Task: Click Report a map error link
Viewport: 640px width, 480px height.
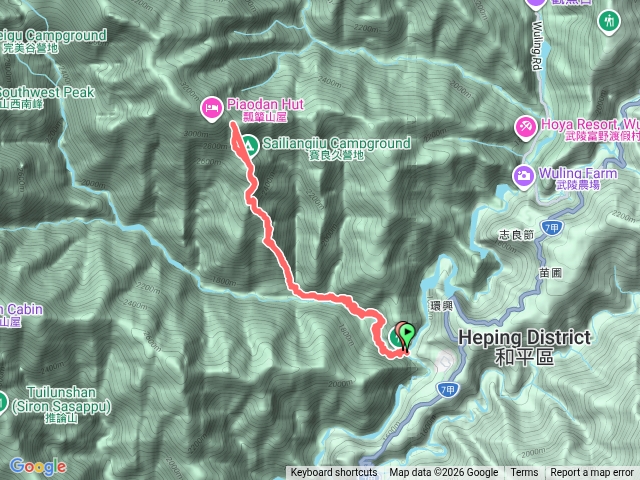Action: [x=592, y=472]
